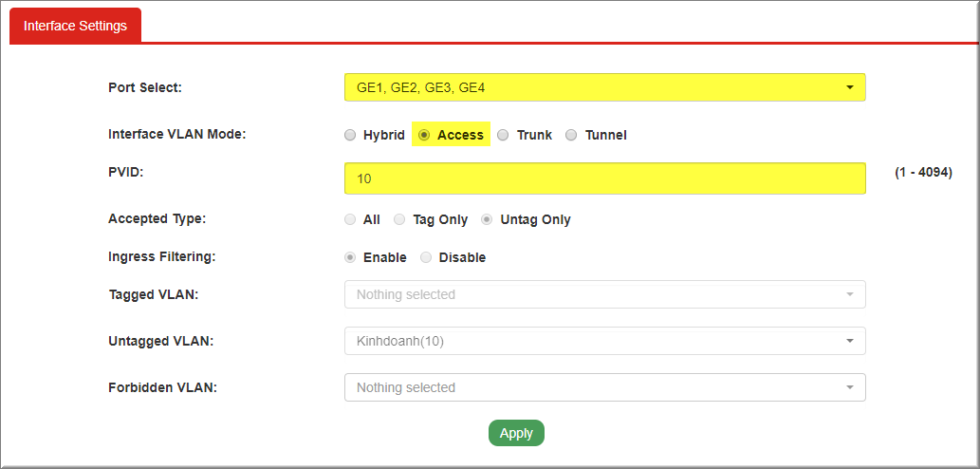Click the Port Select caret arrow
The height and width of the screenshot is (469, 980).
tap(849, 87)
